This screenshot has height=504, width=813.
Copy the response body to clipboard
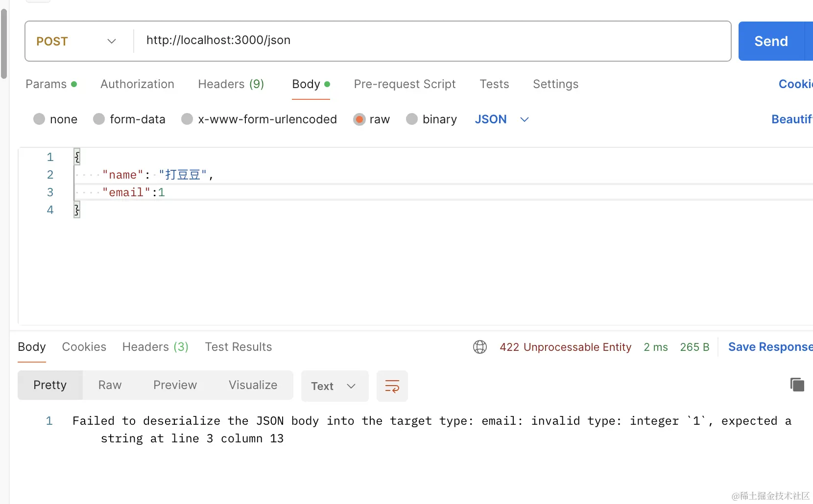[x=797, y=385]
